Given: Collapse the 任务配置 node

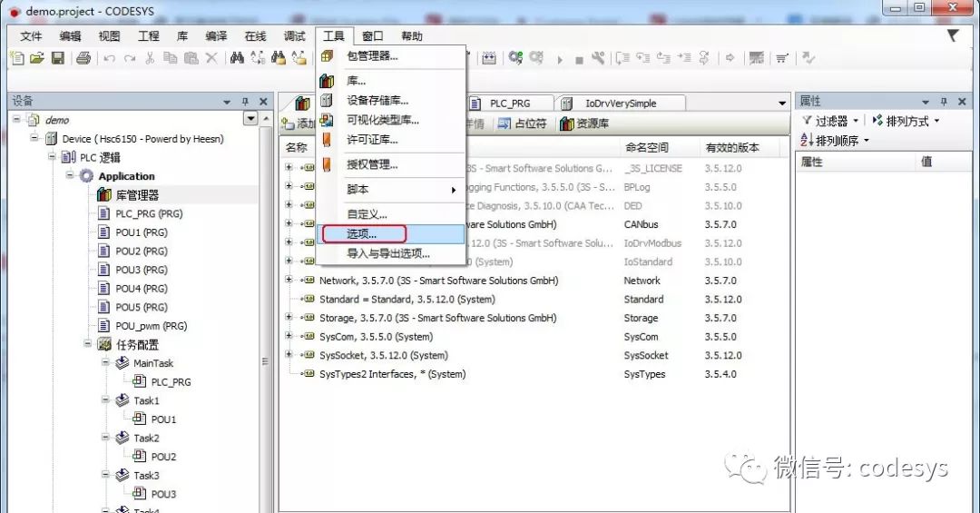Looking at the screenshot, I should click(87, 343).
